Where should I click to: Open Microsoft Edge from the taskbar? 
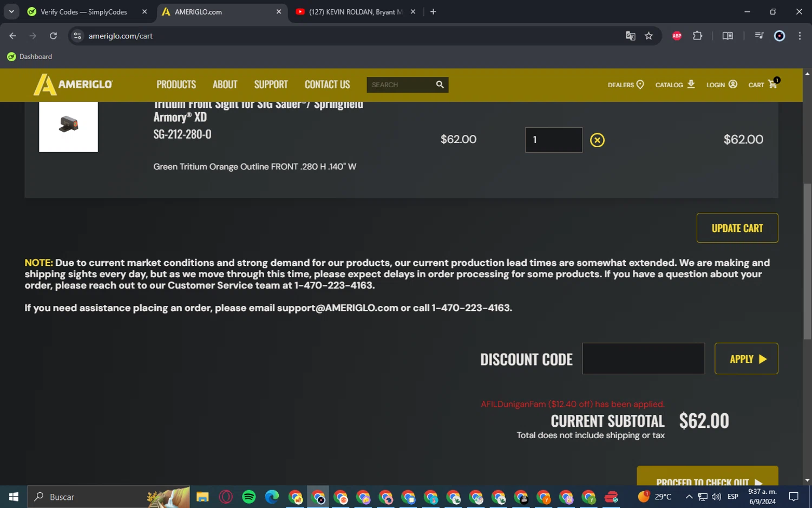pyautogui.click(x=272, y=497)
